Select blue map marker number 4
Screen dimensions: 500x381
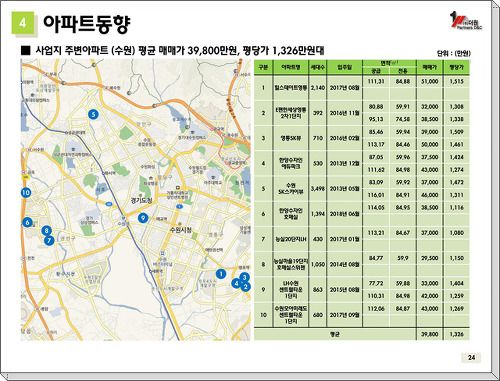(236, 284)
